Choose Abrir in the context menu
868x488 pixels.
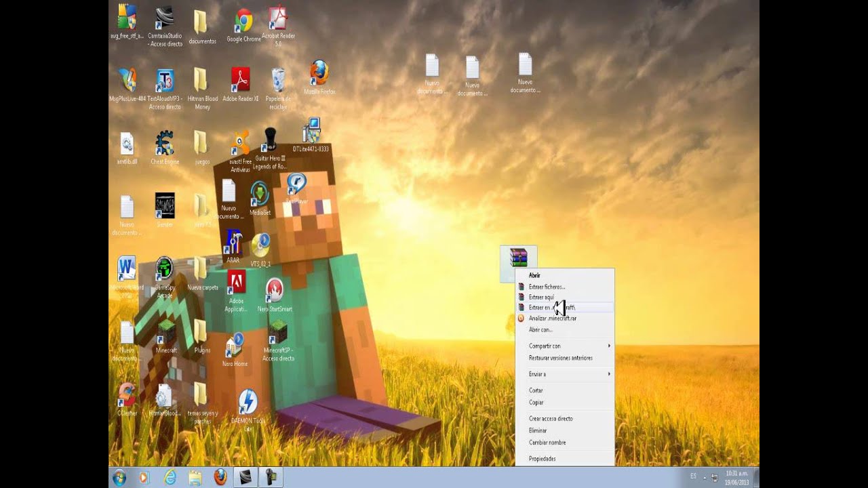pos(564,275)
